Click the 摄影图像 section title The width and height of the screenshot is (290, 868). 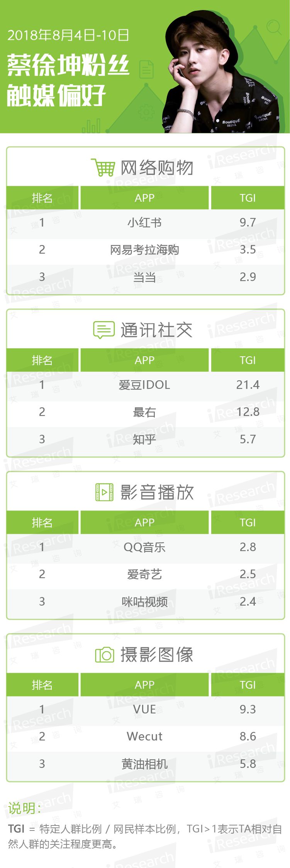point(157,655)
